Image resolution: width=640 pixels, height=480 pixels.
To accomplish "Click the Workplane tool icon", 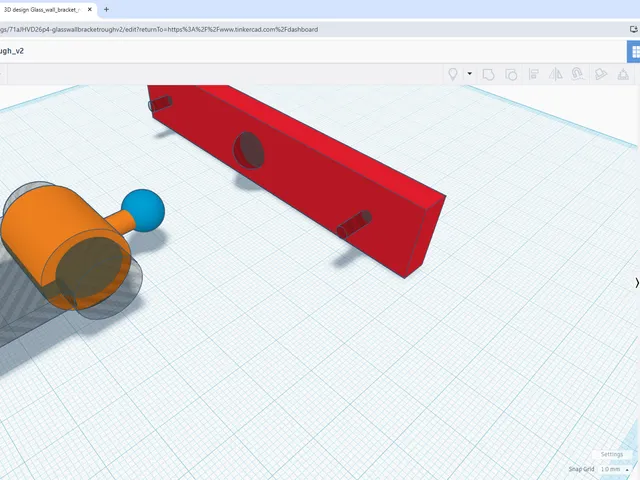I will click(x=623, y=74).
